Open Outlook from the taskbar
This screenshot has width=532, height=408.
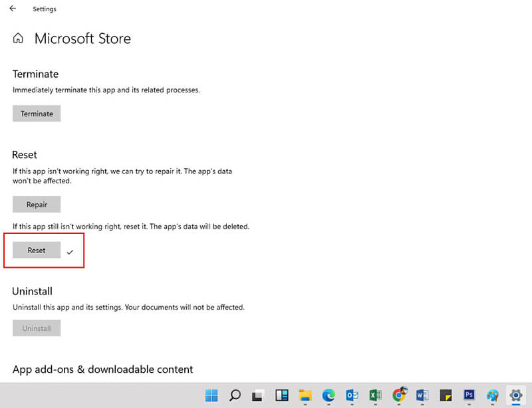click(352, 395)
